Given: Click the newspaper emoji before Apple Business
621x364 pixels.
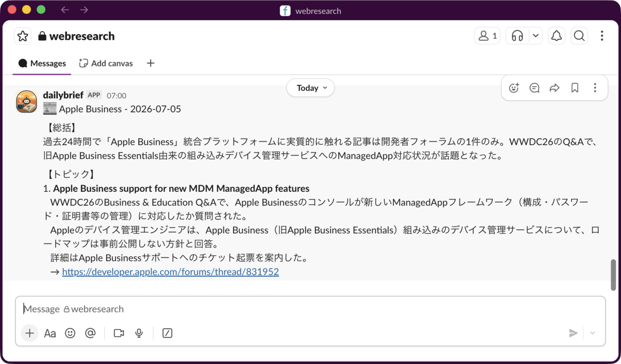Looking at the screenshot, I should [x=50, y=109].
